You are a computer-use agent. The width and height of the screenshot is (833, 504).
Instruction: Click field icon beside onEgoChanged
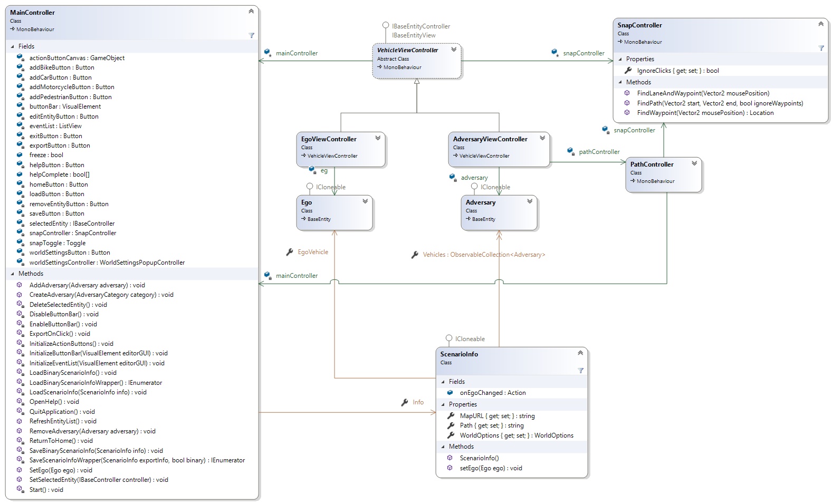[450, 393]
